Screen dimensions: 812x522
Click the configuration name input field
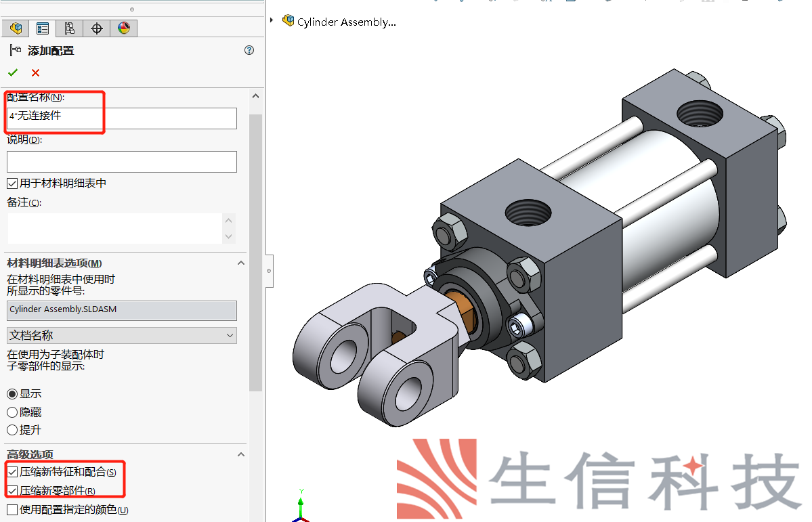pyautogui.click(x=122, y=118)
